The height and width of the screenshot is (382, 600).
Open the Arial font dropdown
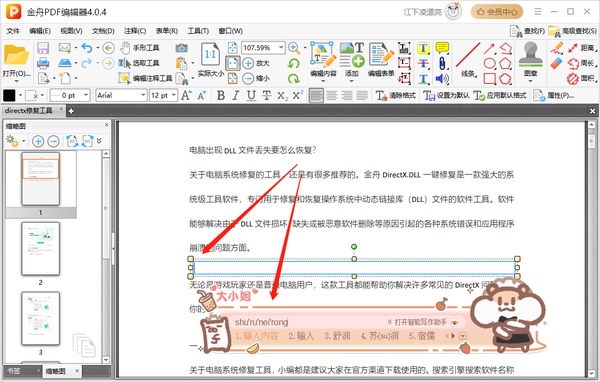tap(143, 95)
